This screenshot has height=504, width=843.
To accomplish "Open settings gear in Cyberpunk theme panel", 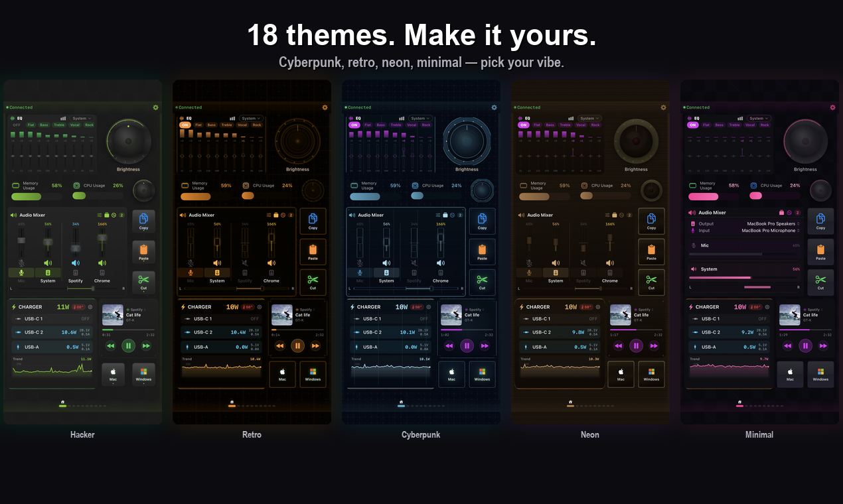I will [494, 107].
